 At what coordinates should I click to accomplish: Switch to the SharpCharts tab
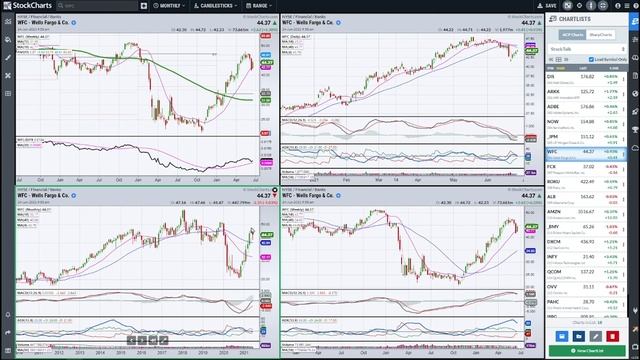pyautogui.click(x=600, y=35)
